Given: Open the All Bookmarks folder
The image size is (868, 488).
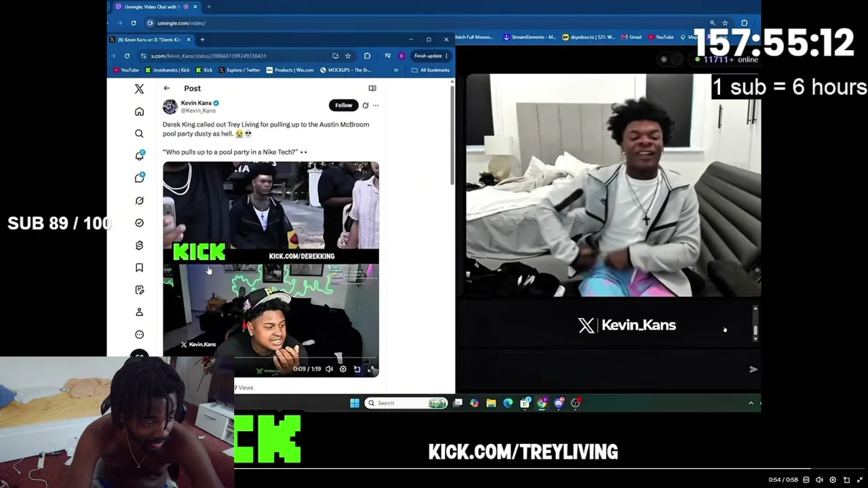Looking at the screenshot, I should (431, 70).
